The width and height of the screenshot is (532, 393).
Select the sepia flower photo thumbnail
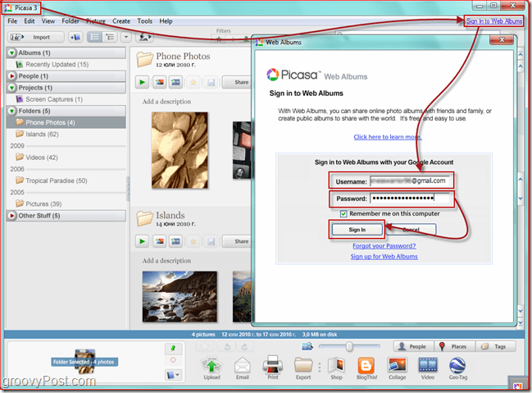(180, 150)
